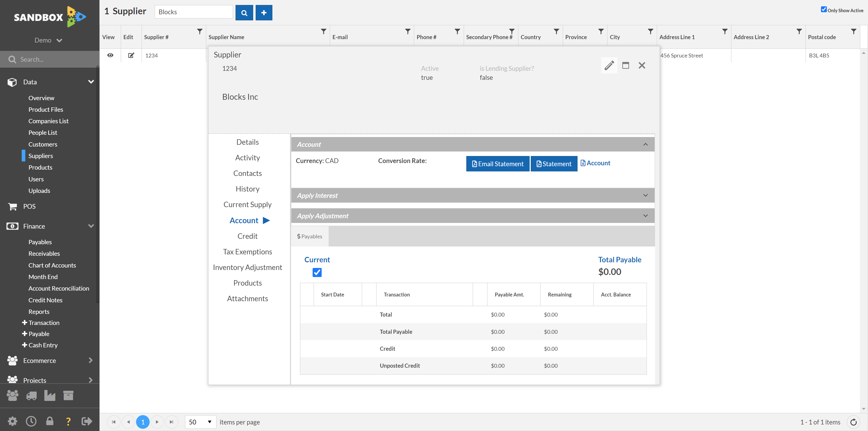View supplier 1234 with the eye icon
The image size is (868, 431).
click(x=110, y=55)
